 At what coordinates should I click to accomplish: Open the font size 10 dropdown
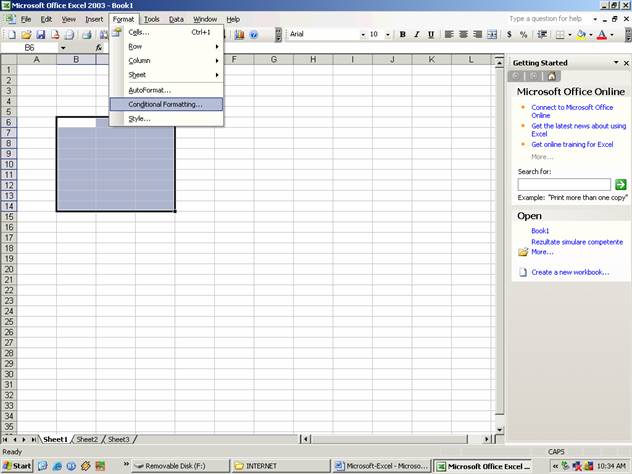click(x=388, y=35)
